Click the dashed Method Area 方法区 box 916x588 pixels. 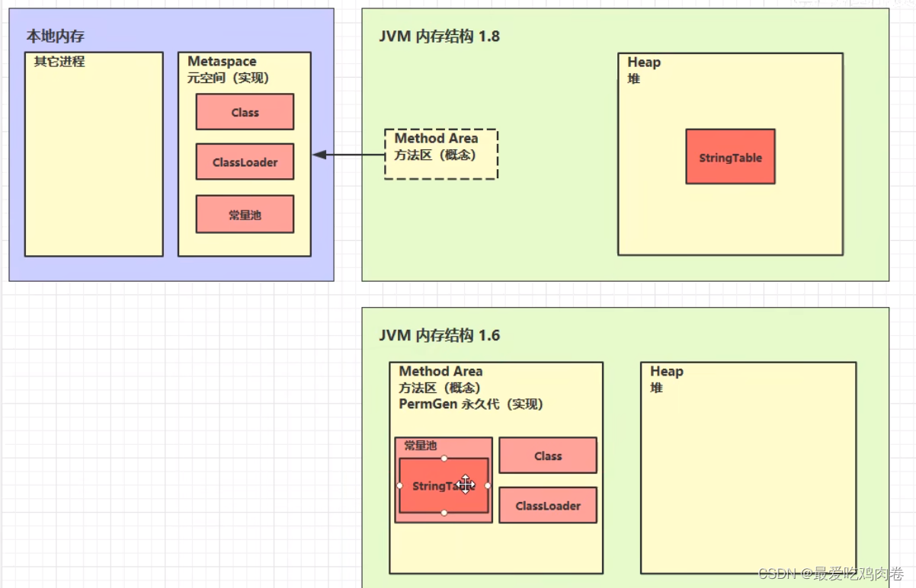[x=441, y=154]
